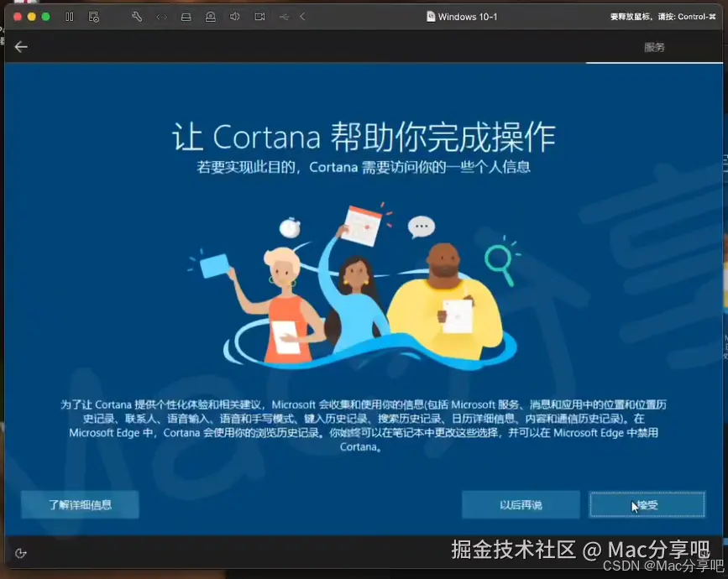The width and height of the screenshot is (728, 579).
Task: Take a snapshot of the VM
Action: 95,16
